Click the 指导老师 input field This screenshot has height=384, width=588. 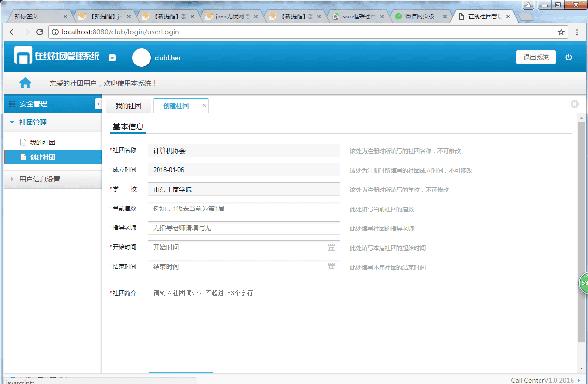244,228
